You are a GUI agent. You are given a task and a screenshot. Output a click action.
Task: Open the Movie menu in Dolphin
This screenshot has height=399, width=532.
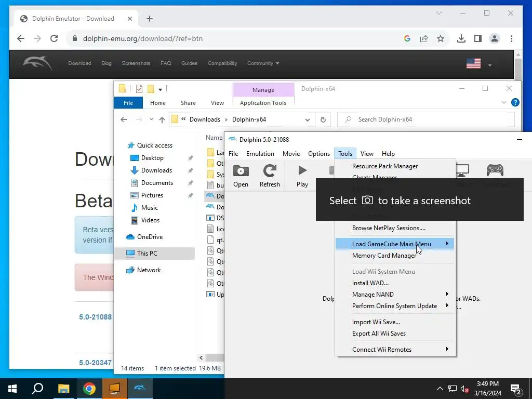coord(291,154)
